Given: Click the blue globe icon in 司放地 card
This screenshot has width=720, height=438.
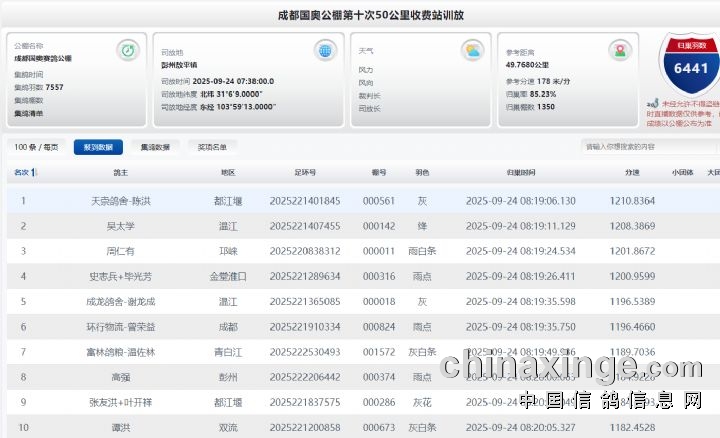Looking at the screenshot, I should 325,50.
